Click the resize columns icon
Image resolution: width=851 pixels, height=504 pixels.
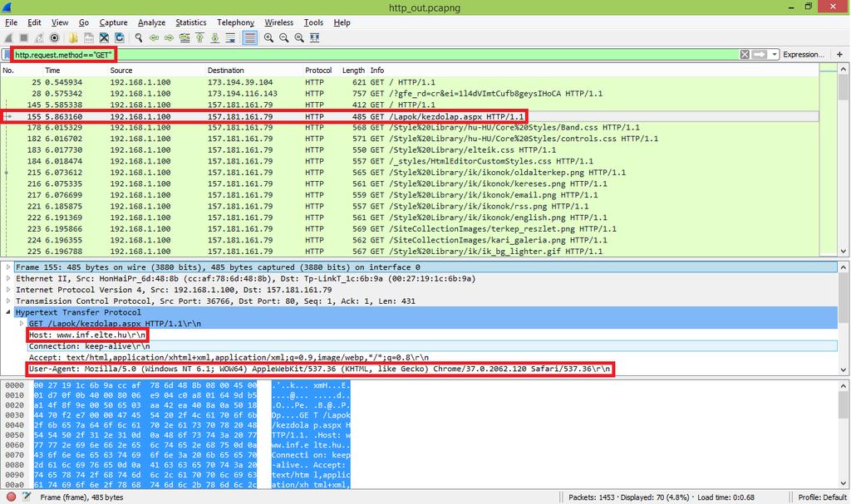point(314,38)
